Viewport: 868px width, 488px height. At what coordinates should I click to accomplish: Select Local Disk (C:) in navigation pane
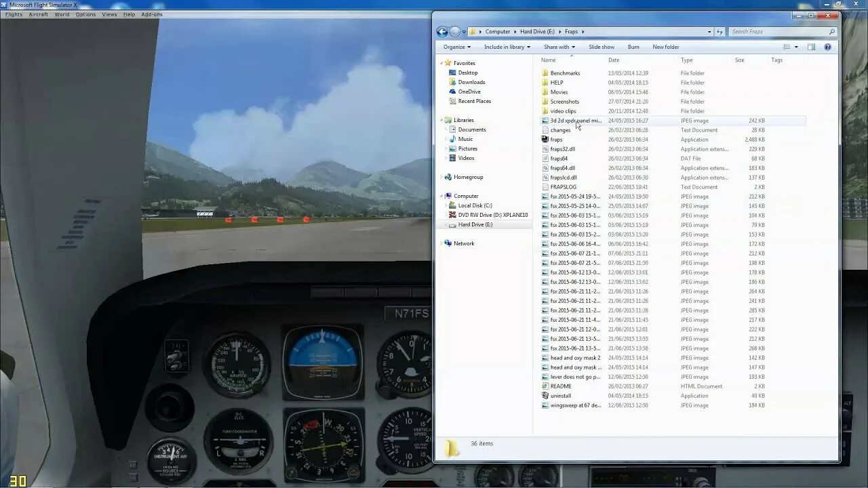475,205
